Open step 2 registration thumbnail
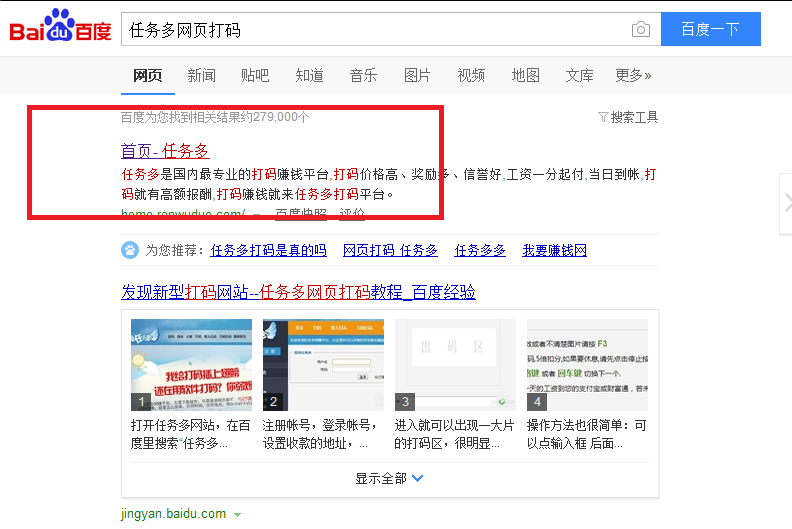Screen dimensions: 792x529 [x=323, y=365]
